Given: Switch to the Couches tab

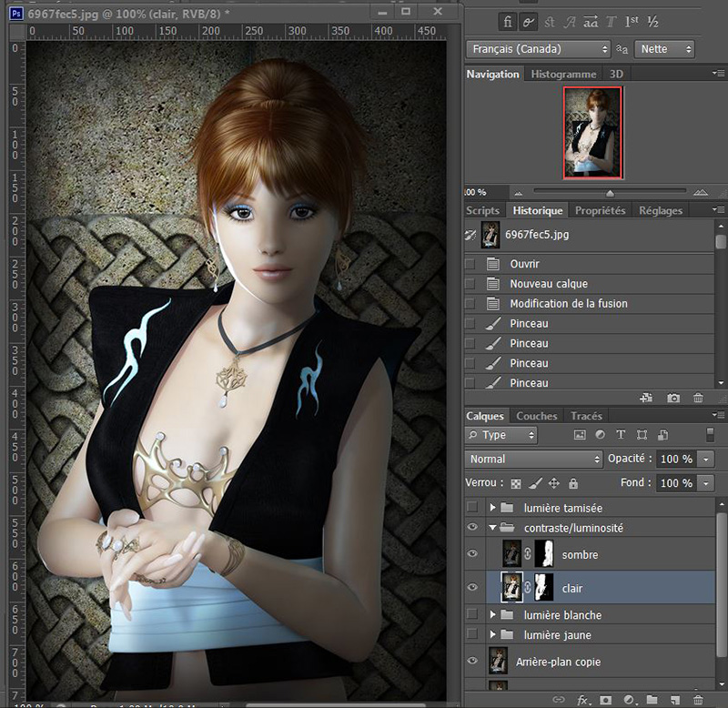Looking at the screenshot, I should point(537,416).
